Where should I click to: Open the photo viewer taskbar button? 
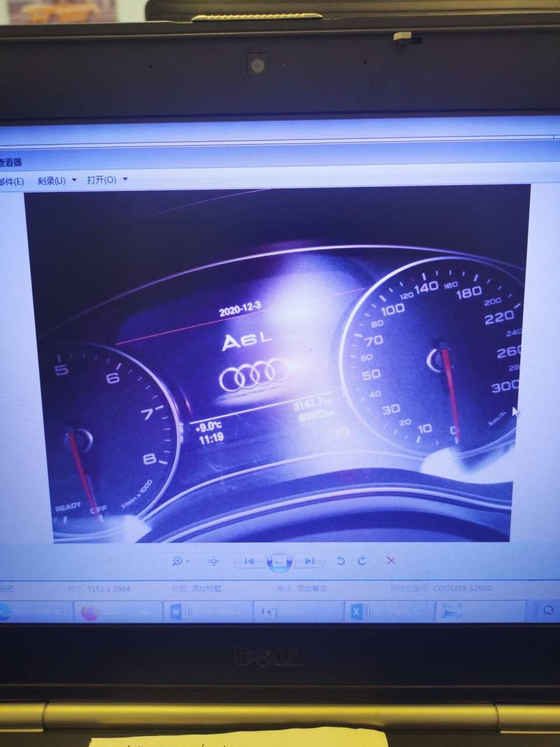pos(299,612)
